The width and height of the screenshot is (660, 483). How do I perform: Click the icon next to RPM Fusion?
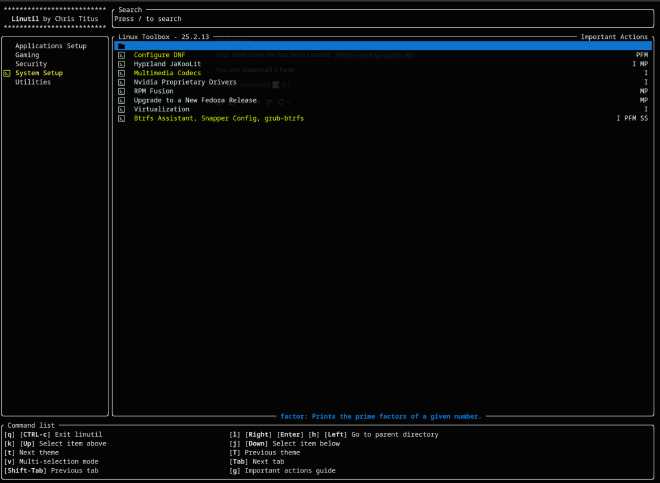click(121, 91)
